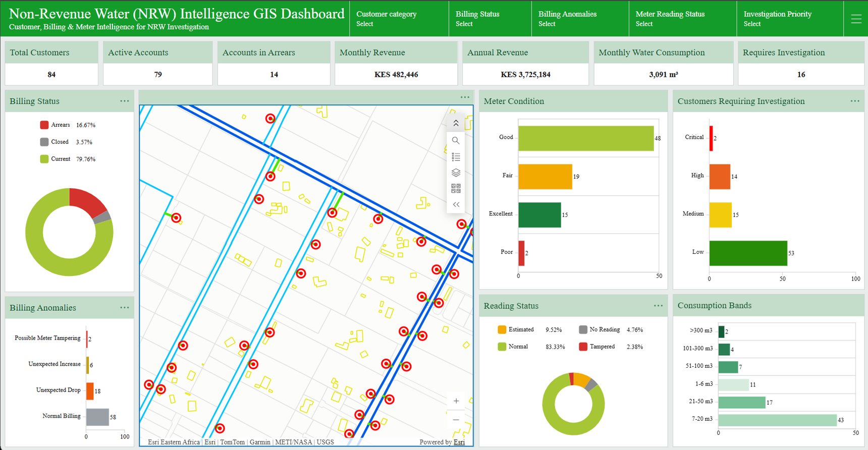
Task: Select the Good bar in Meter Condition
Action: (586, 138)
